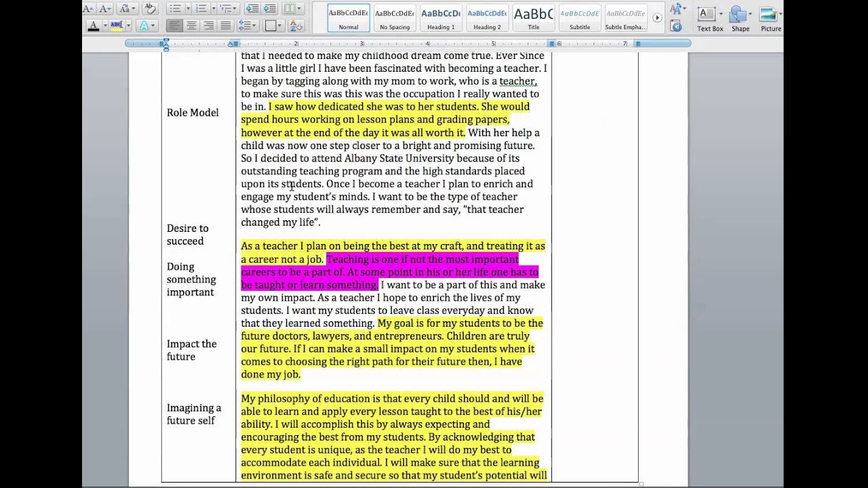Viewport: 868px width, 488px height.
Task: Click the line spacing icon
Action: pyautogui.click(x=245, y=26)
